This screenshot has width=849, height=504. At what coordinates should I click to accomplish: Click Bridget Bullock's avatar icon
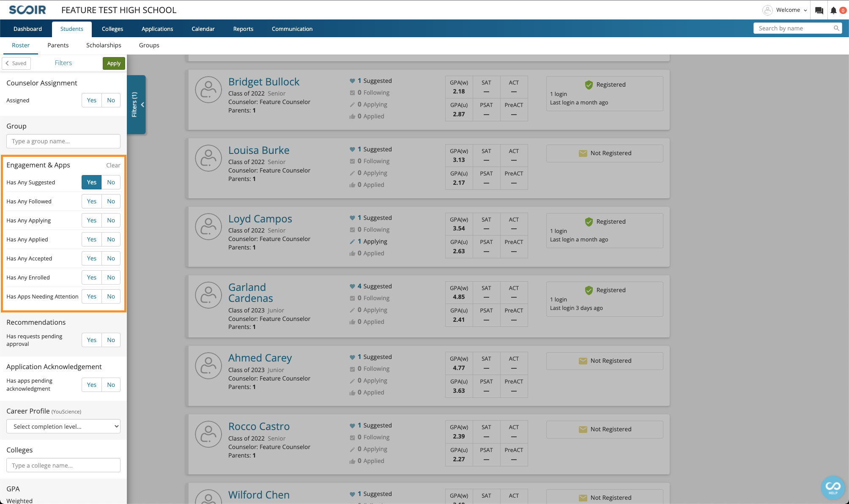[x=208, y=90]
